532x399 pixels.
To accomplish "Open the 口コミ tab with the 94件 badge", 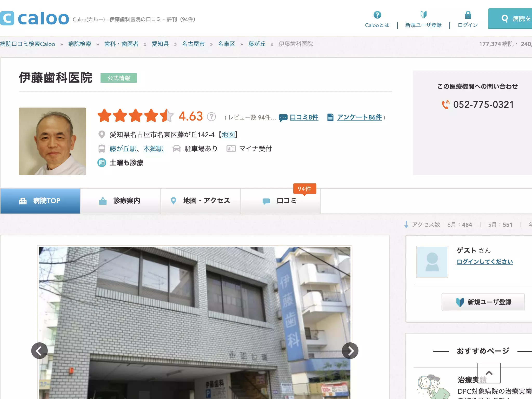I will pyautogui.click(x=280, y=201).
